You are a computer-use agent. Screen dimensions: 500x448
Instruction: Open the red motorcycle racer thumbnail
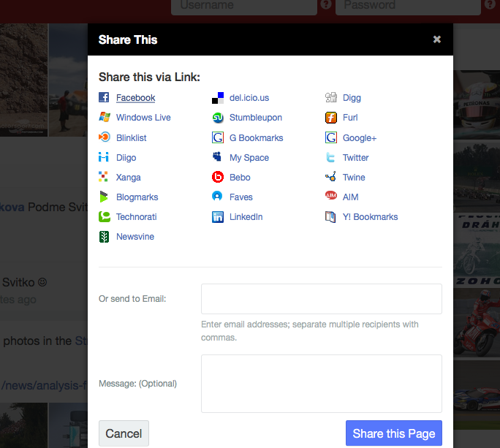click(477, 323)
